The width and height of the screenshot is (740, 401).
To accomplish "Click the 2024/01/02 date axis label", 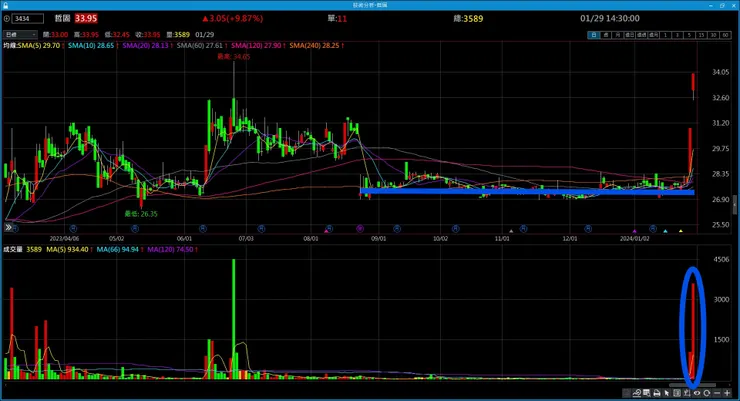I will (x=635, y=239).
